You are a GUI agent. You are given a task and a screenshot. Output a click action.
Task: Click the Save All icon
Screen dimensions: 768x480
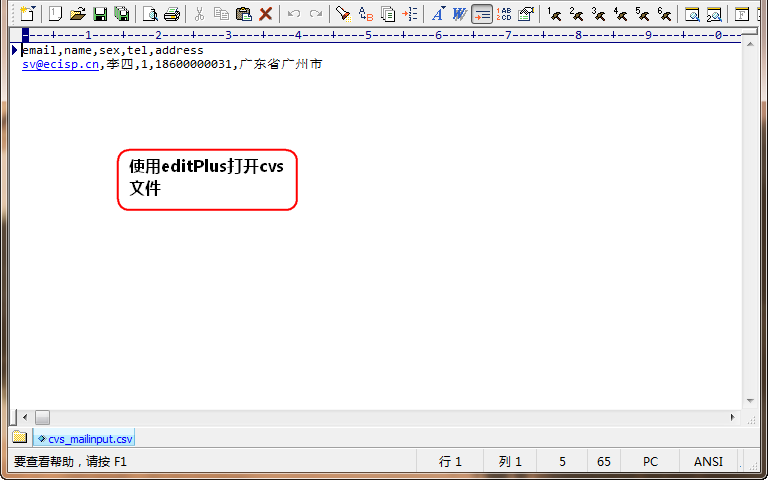[x=121, y=14]
